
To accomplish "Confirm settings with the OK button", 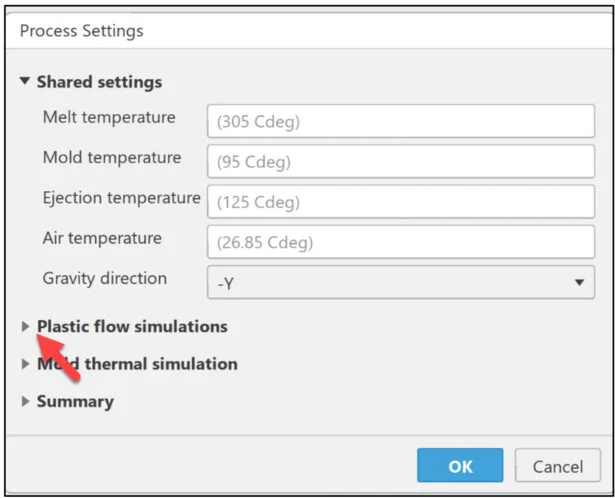I will (460, 466).
